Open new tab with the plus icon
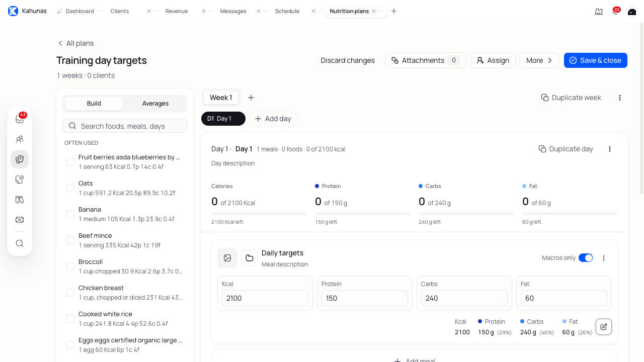The image size is (644, 362). (x=394, y=11)
